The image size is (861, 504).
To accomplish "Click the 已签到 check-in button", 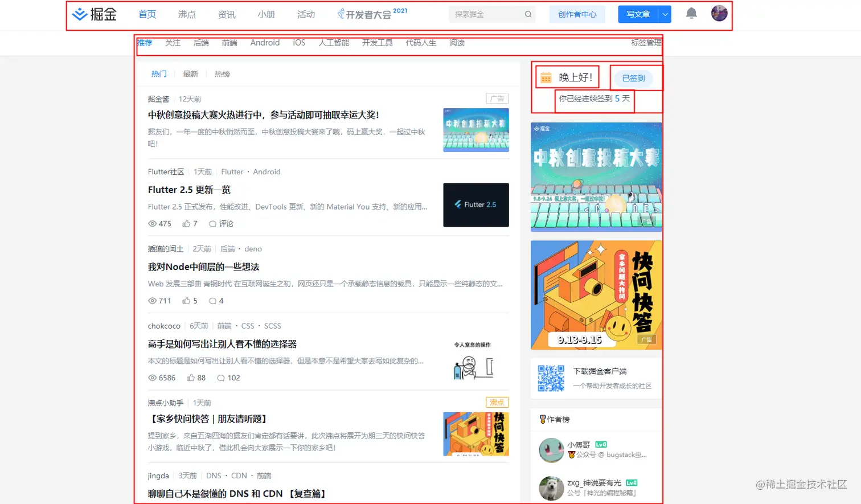I will 633,78.
